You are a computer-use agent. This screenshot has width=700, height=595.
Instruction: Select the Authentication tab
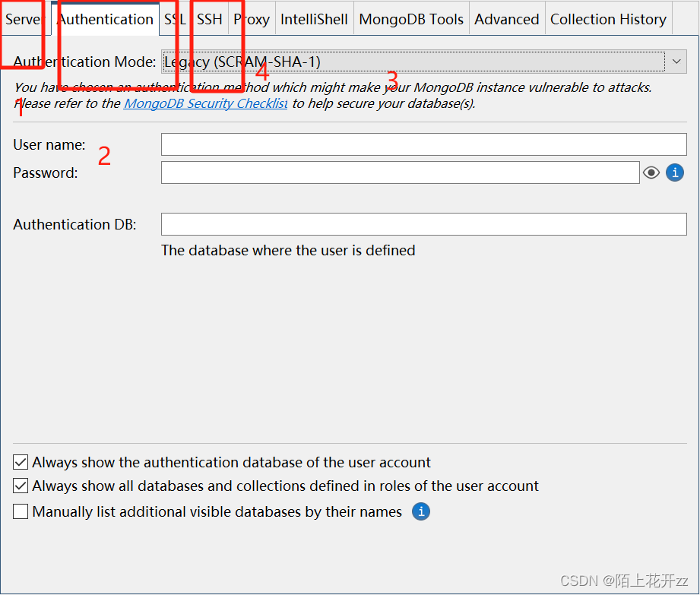point(106,19)
